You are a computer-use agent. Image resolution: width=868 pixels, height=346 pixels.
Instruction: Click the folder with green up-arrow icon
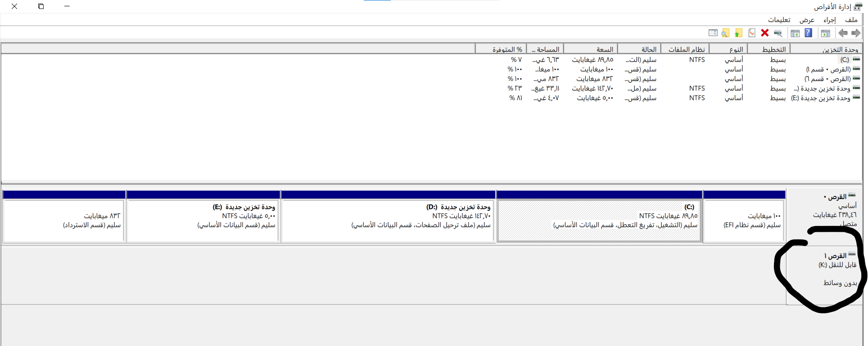coord(738,33)
